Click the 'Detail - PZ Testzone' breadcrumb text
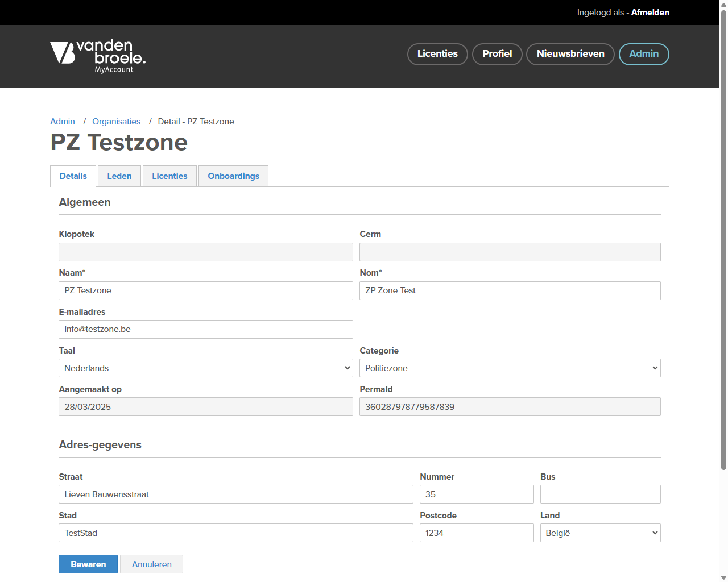The height and width of the screenshot is (582, 728). pyautogui.click(x=196, y=122)
